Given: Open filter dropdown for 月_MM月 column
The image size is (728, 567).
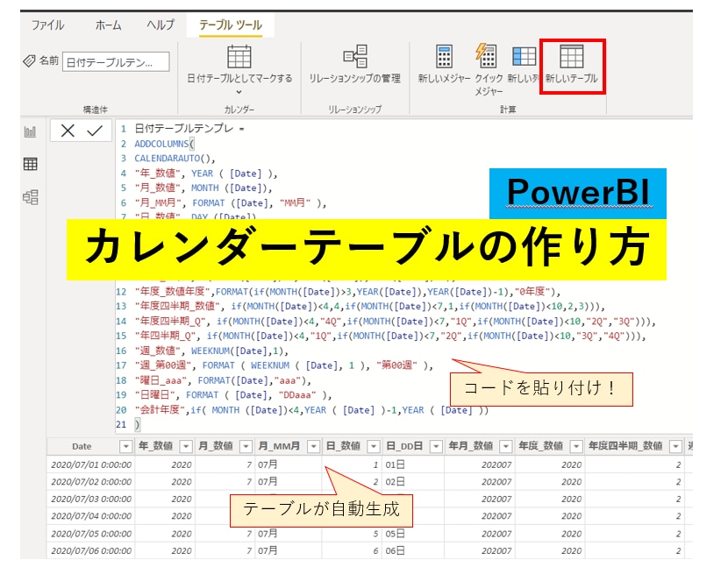Looking at the screenshot, I should (314, 446).
